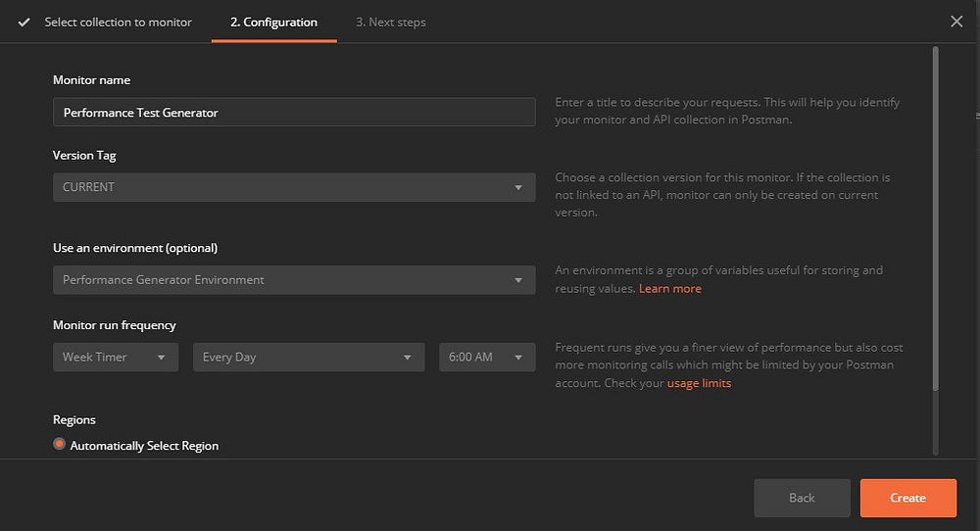Change the 6:00 AM run time dropdown
This screenshot has width=980, height=531.
(487, 358)
